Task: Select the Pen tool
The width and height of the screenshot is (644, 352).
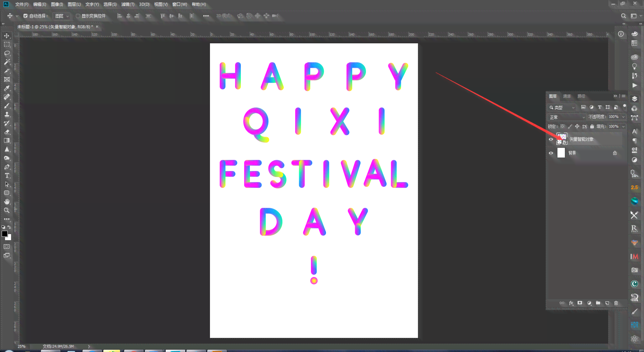Action: coord(7,167)
